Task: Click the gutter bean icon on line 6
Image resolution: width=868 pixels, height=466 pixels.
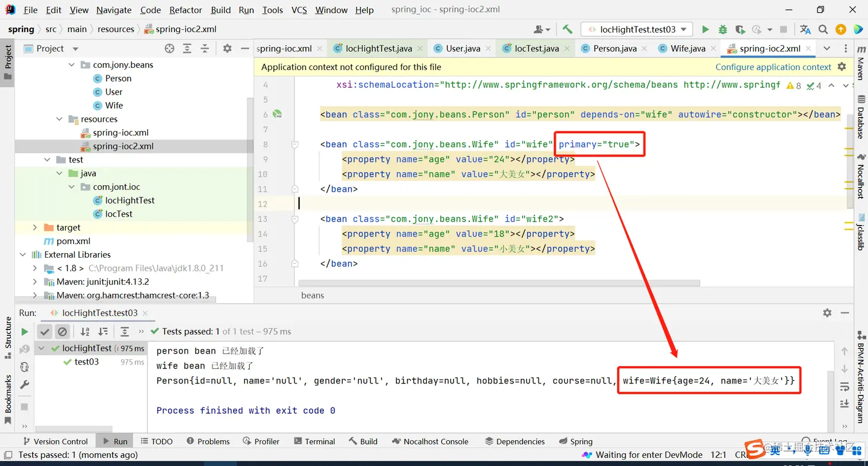Action: click(277, 114)
